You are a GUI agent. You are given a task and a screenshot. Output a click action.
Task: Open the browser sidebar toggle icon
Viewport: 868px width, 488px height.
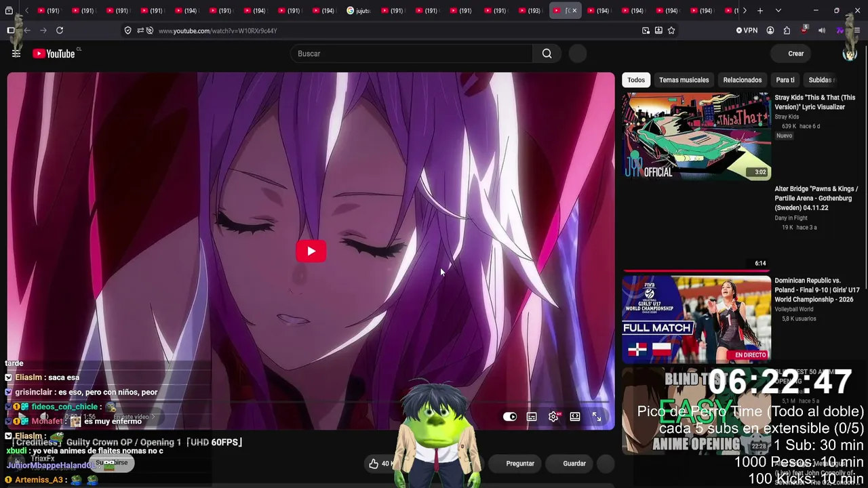10,30
